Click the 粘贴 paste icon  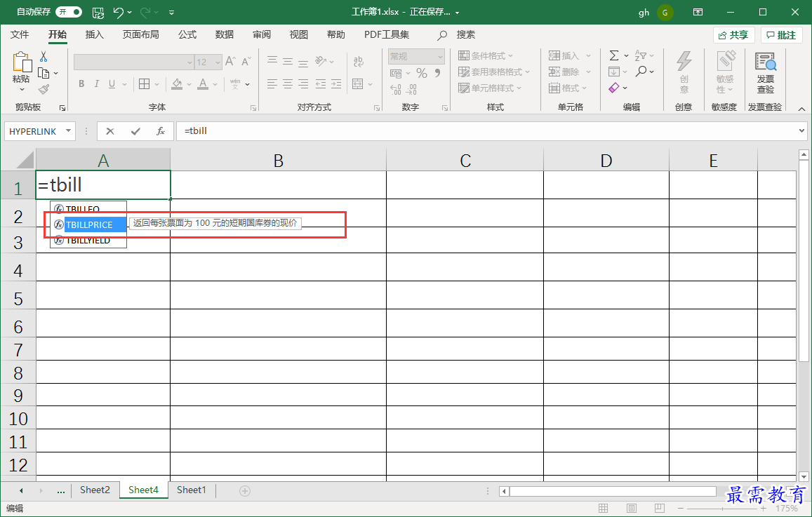click(x=21, y=62)
